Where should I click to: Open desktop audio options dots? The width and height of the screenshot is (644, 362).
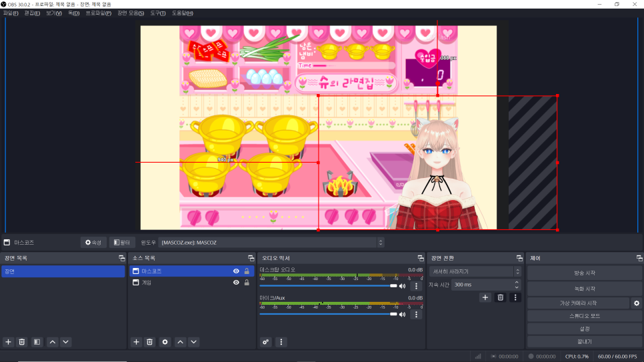[x=416, y=286]
